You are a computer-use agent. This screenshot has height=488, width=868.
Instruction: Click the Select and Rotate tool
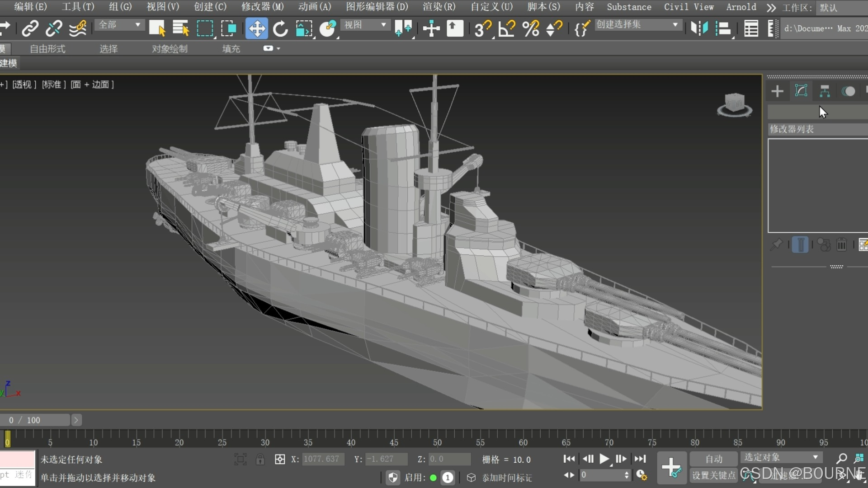[280, 28]
